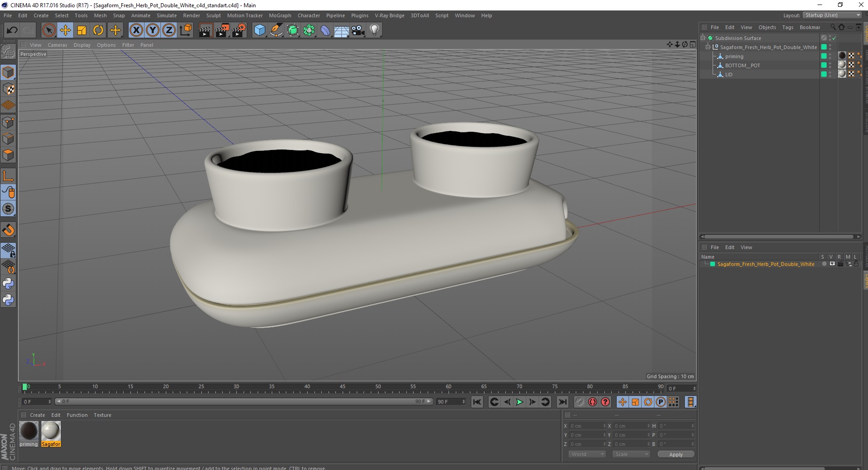Open viewport Cameras menu

pos(57,45)
